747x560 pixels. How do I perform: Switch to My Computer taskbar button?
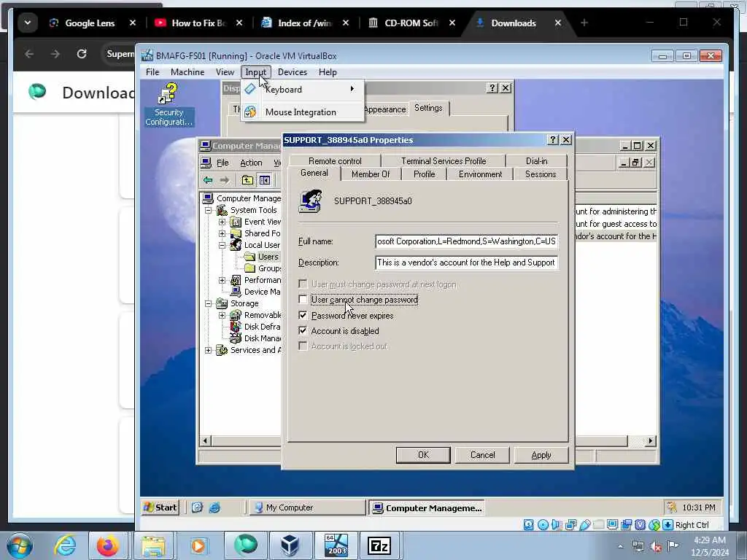tap(307, 507)
